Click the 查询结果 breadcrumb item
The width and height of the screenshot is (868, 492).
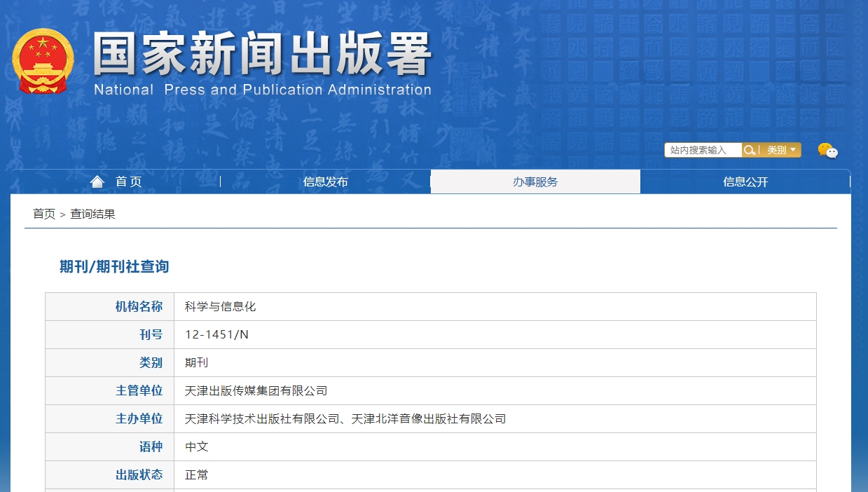coord(92,214)
